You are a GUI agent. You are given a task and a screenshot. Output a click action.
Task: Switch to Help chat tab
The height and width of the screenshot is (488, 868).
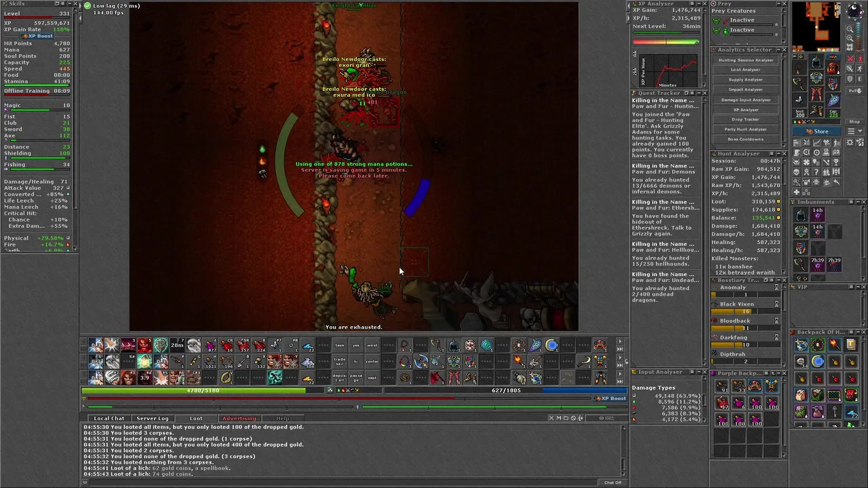click(x=283, y=418)
